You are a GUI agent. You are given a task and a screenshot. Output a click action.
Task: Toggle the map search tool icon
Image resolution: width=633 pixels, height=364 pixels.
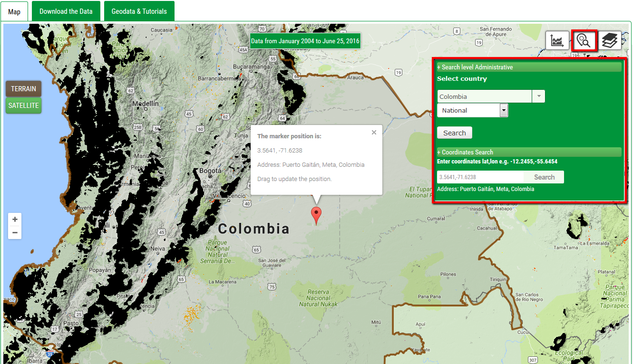584,40
